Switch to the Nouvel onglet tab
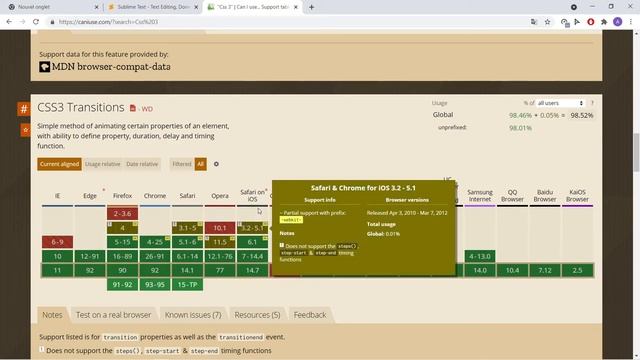 coord(53,7)
